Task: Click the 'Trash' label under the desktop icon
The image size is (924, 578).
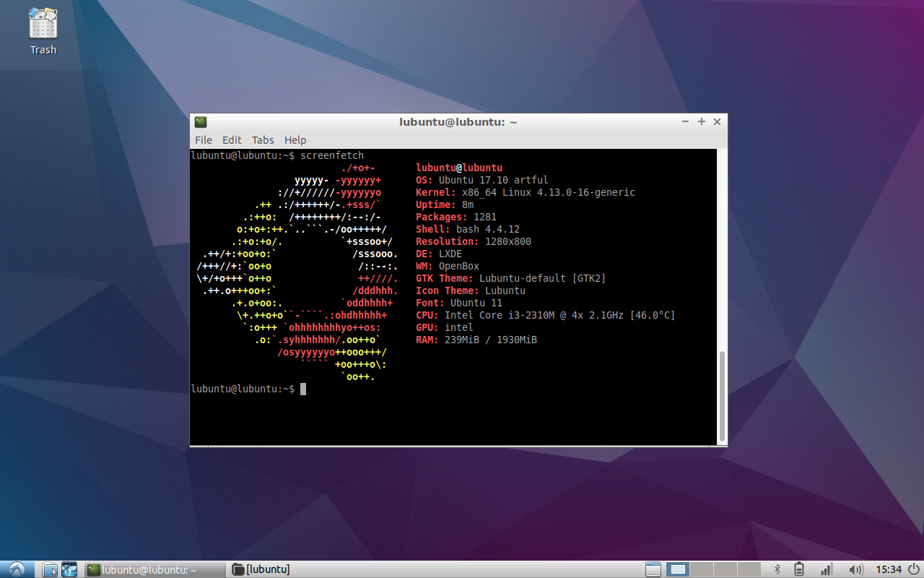Action: [43, 50]
